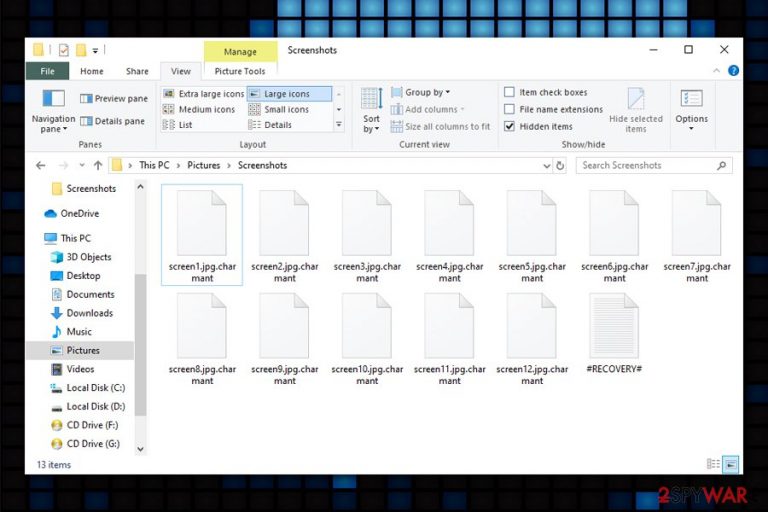Choose Medium icons layout

tap(199, 109)
